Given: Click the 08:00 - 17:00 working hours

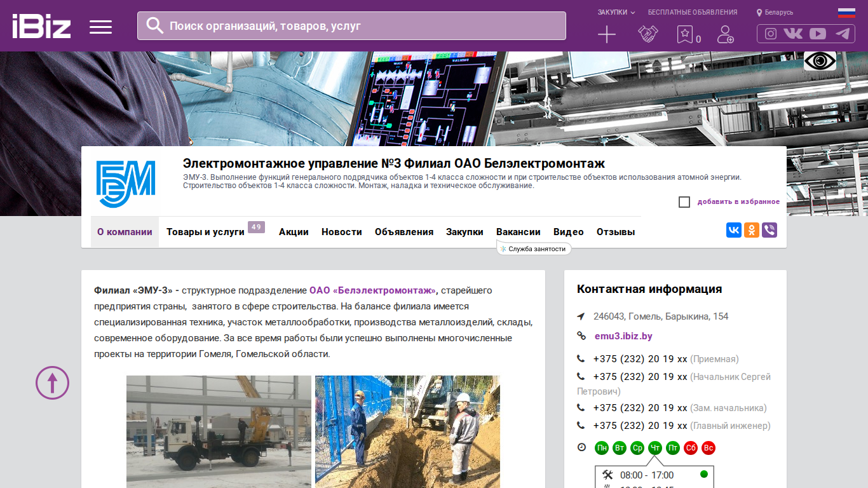Looking at the screenshot, I should coord(647,475).
